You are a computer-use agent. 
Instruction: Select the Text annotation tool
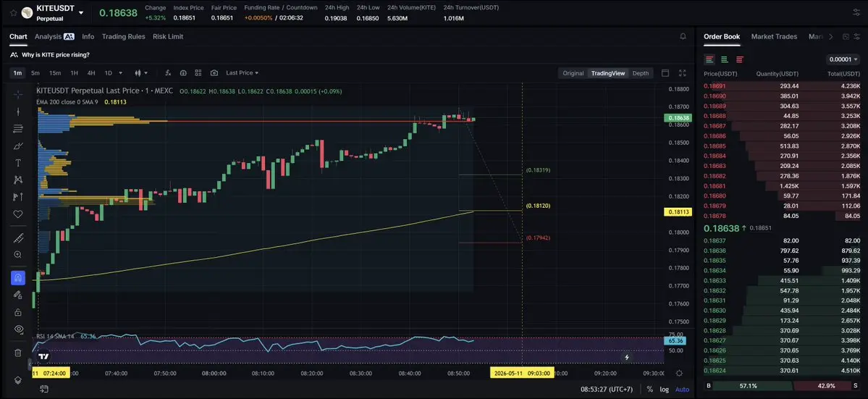click(x=17, y=163)
